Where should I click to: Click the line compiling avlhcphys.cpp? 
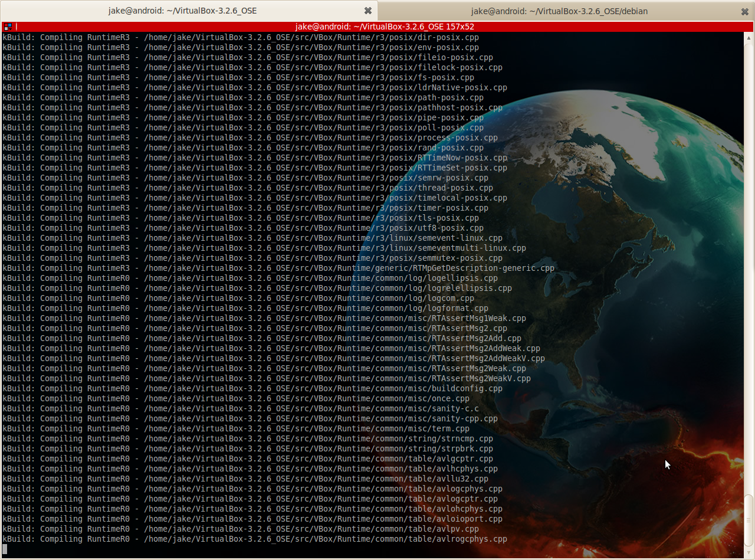click(x=250, y=469)
